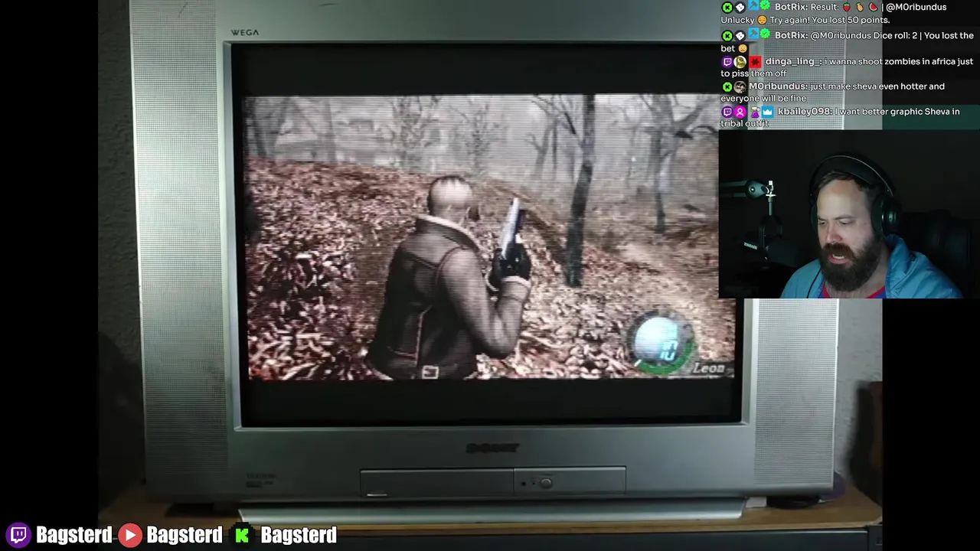Image resolution: width=980 pixels, height=551 pixels.
Task: Click the green verified badge on BotRix's Result message
Action: tap(765, 5)
